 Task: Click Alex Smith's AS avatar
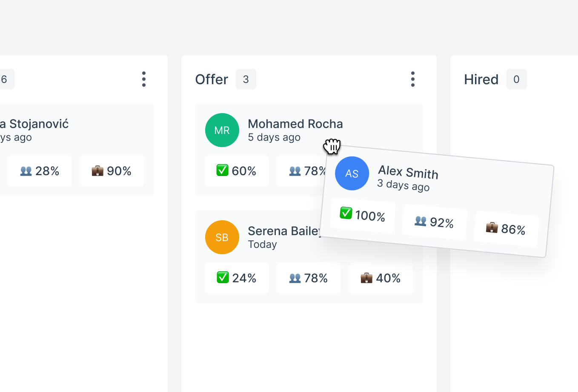point(352,173)
